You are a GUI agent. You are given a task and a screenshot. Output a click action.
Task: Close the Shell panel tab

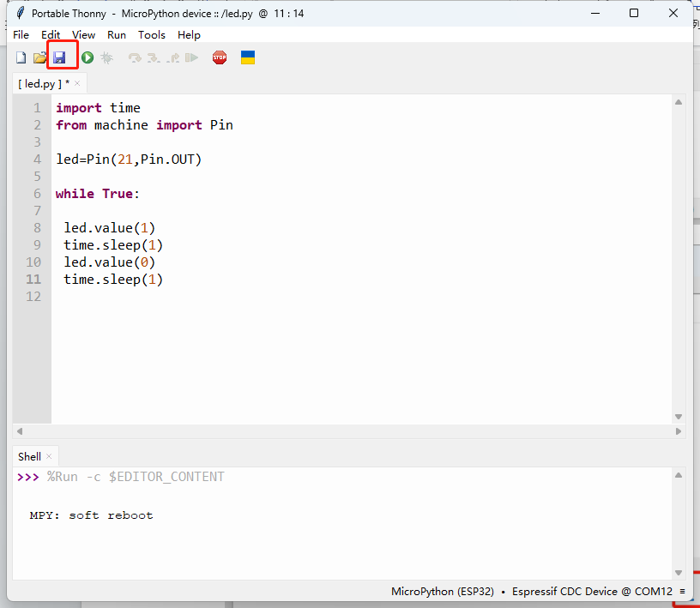pyautogui.click(x=49, y=457)
